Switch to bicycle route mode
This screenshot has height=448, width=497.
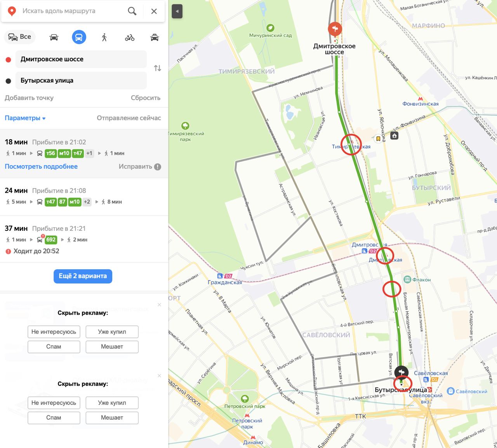(x=130, y=37)
